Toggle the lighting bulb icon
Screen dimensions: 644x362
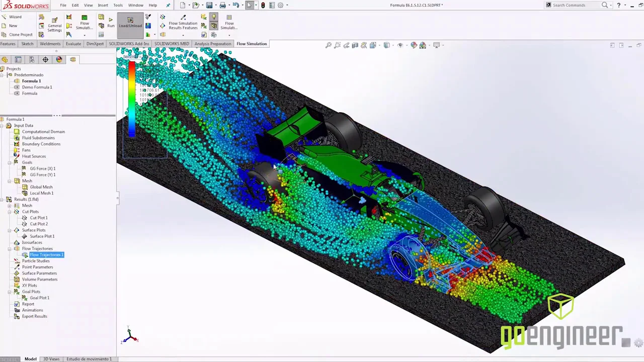pos(214,17)
